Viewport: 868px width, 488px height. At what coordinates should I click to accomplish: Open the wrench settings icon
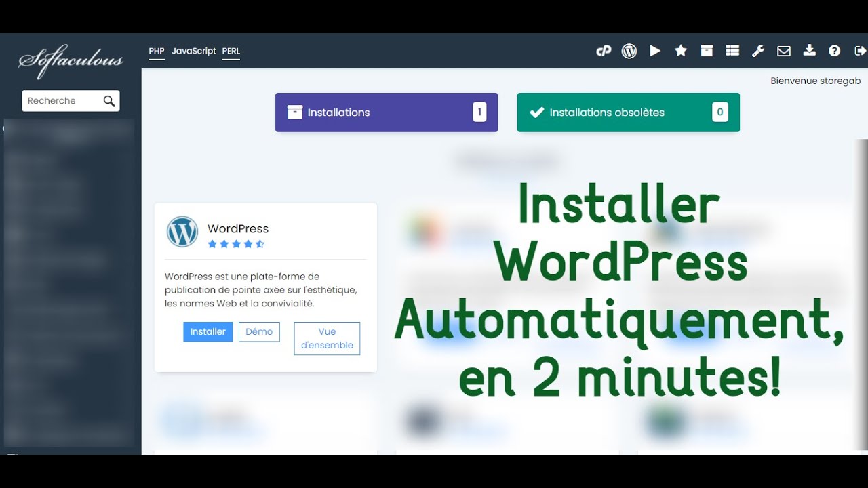point(758,51)
